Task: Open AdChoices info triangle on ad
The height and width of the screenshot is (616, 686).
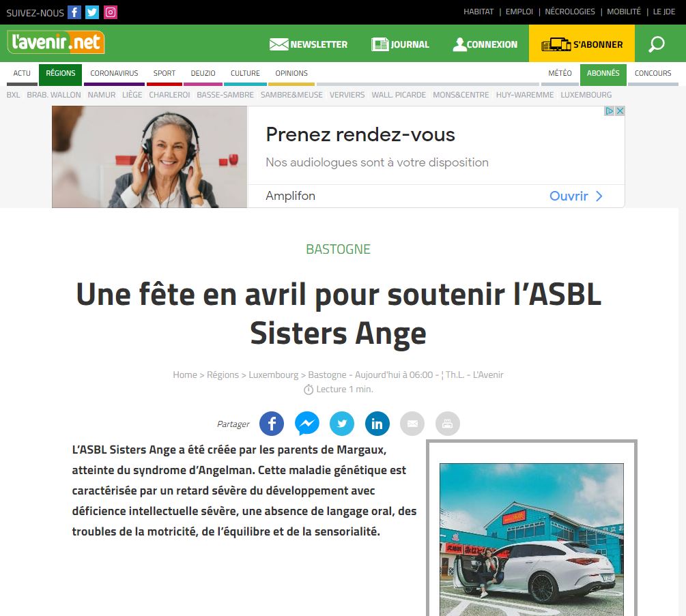Action: tap(610, 111)
